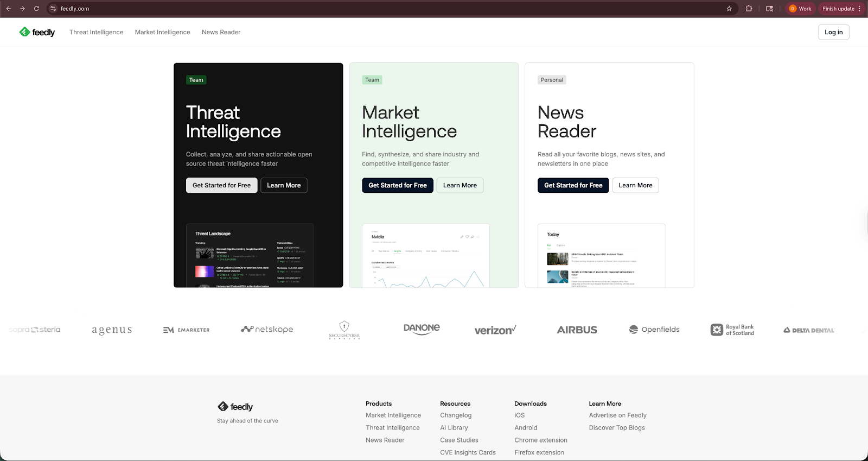Image resolution: width=868 pixels, height=461 pixels.
Task: Click the Feedly logo in the header
Action: tap(37, 32)
